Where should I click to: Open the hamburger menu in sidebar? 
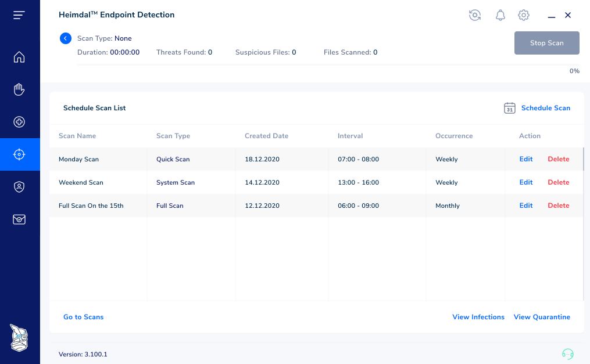tap(19, 15)
